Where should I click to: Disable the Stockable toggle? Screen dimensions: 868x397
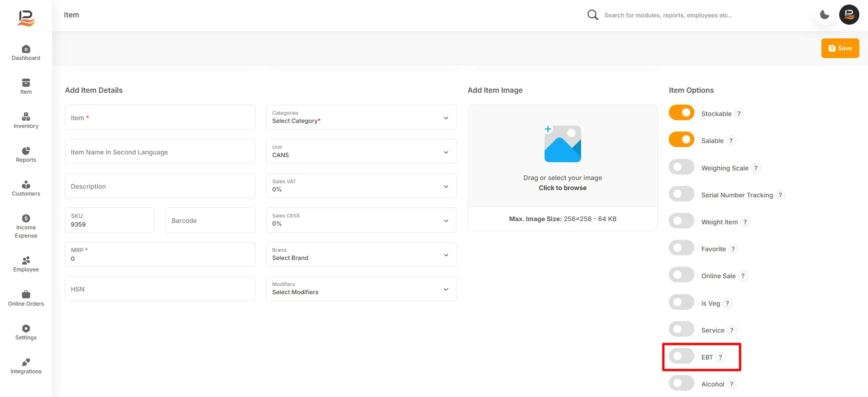tap(681, 112)
